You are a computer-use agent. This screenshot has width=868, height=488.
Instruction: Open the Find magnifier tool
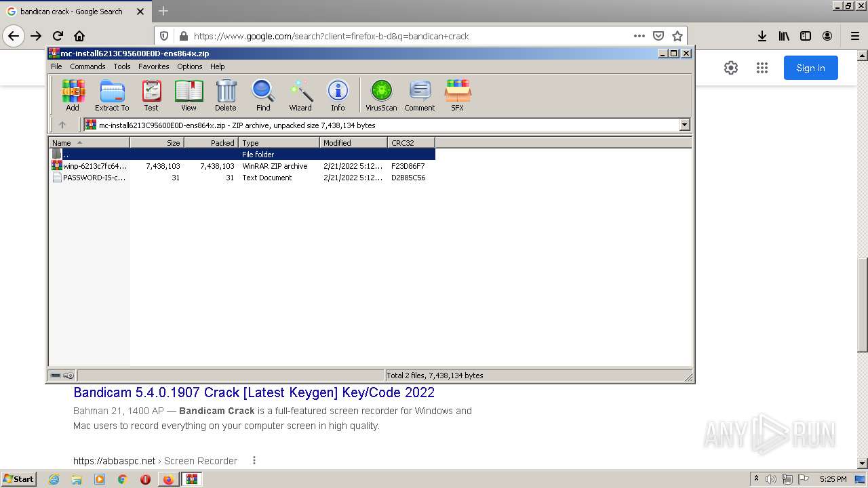pyautogui.click(x=263, y=95)
